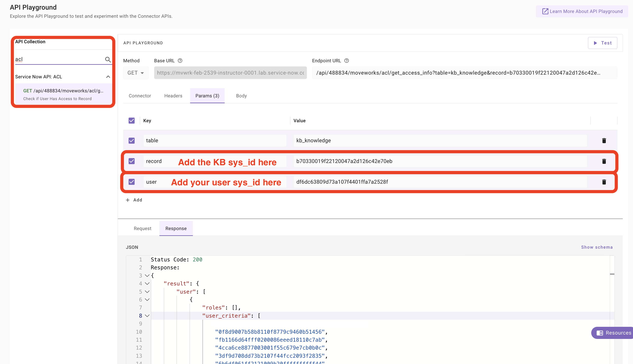Open the Endpoint URL help tooltip icon

[x=346, y=61]
